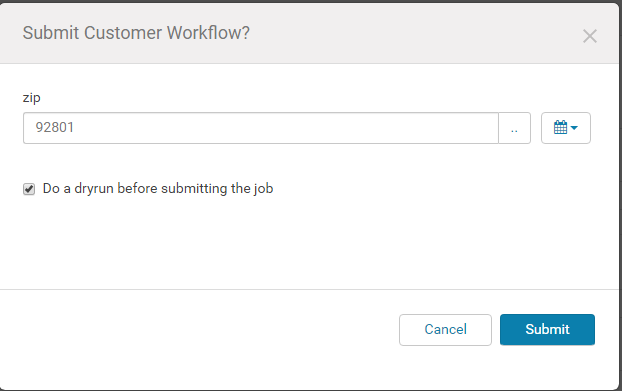This screenshot has width=622, height=391.
Task: Click the blue Submit button
Action: coord(547,330)
